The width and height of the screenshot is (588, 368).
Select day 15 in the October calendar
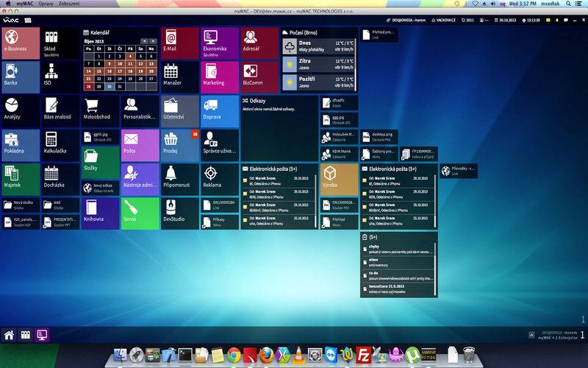pyautogui.click(x=99, y=71)
